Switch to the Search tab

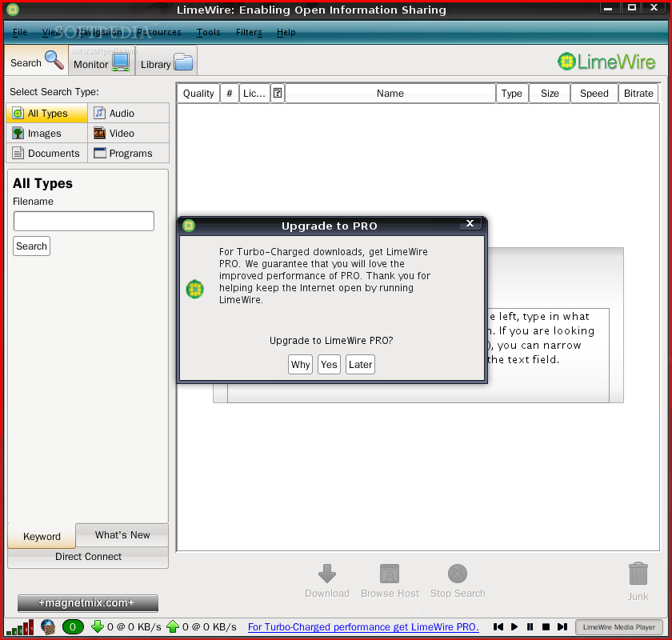point(37,61)
